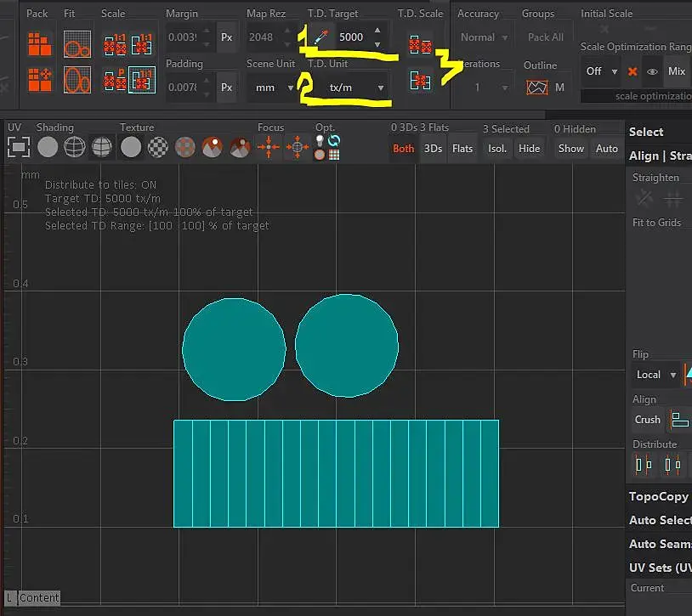
Task: Click the orange X in Scale Optimization
Action: tap(632, 71)
